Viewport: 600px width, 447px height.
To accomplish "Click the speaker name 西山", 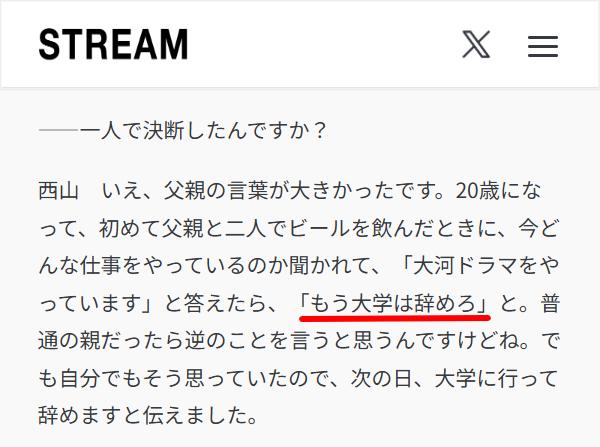I will (59, 191).
